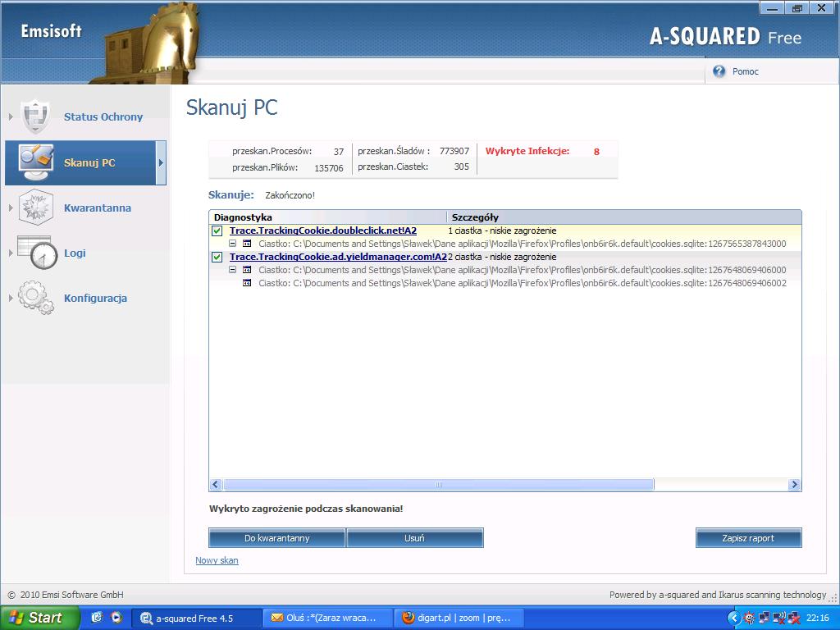Image resolution: width=840 pixels, height=630 pixels.
Task: Click the cookie icon in the row ending 843000
Action: pyautogui.click(x=247, y=244)
